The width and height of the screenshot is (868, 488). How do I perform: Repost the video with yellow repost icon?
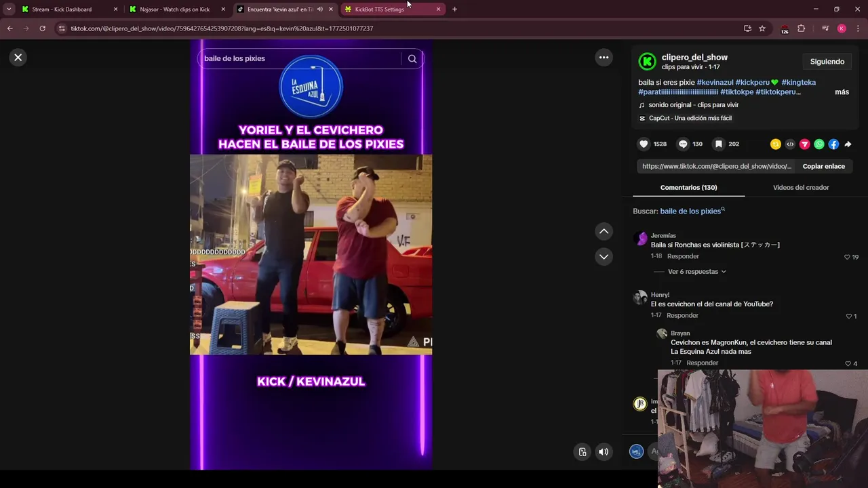coord(776,144)
